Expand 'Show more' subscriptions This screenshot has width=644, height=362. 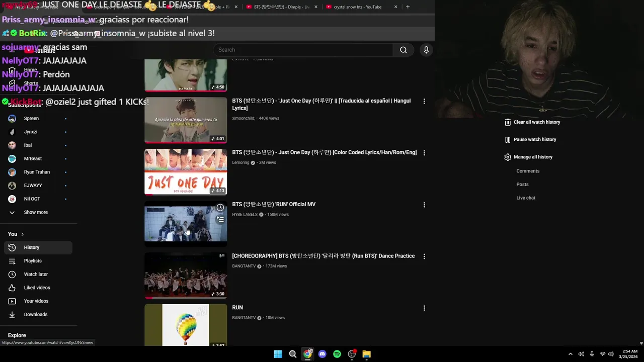tap(38, 212)
